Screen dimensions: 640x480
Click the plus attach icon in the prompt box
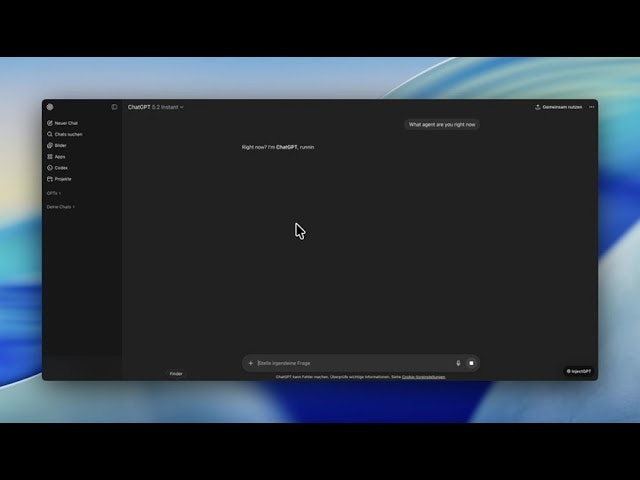[x=251, y=363]
